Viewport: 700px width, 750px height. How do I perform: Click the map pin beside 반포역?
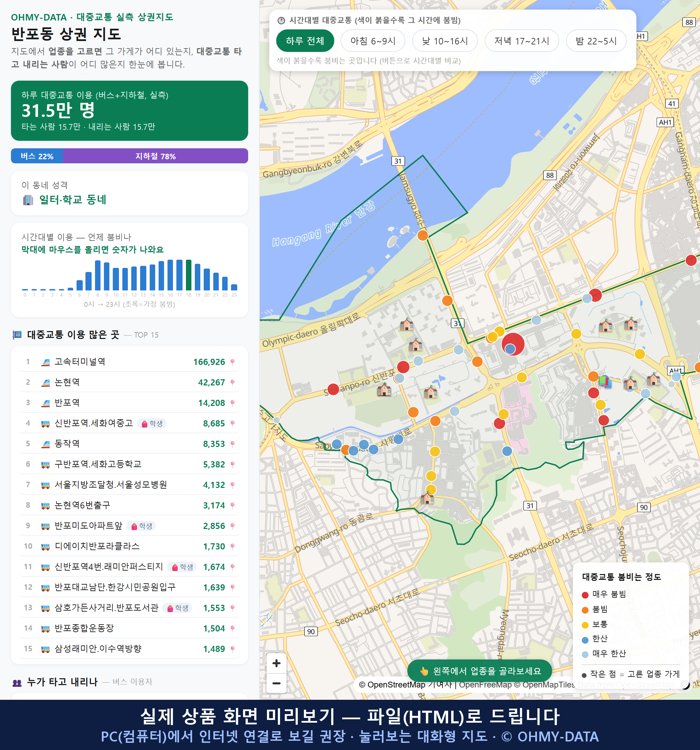pyautogui.click(x=232, y=403)
